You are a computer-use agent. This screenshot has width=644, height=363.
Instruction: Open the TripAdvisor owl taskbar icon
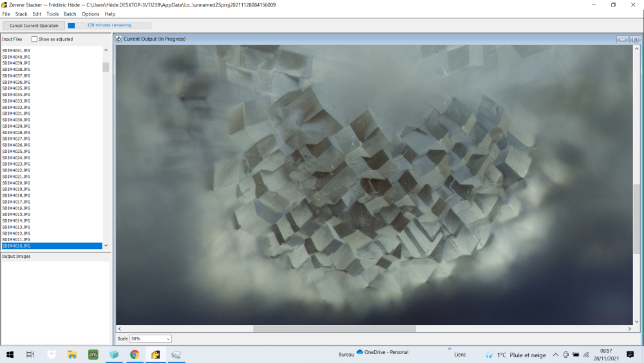click(x=93, y=355)
